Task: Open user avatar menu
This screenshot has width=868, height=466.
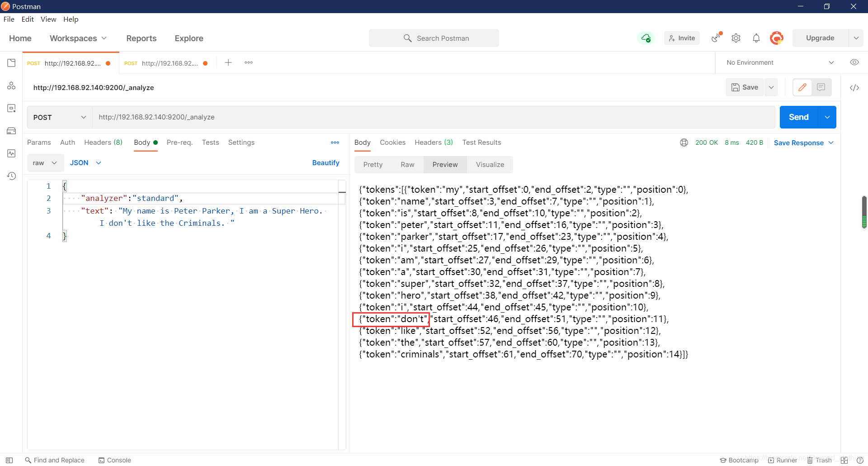Action: [777, 38]
